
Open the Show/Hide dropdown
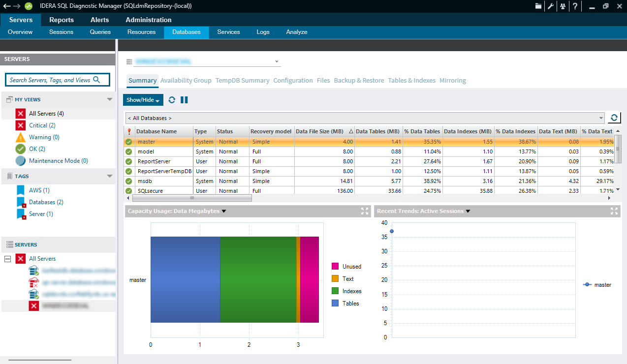(143, 100)
